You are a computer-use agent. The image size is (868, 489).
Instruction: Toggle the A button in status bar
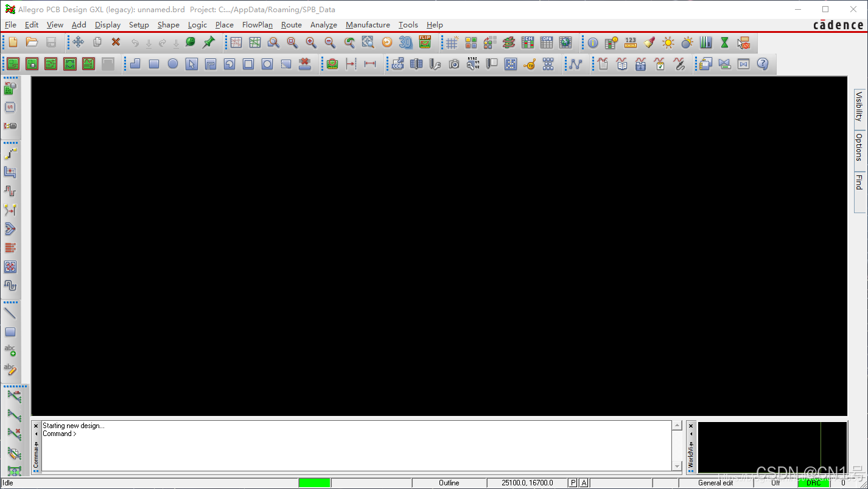(584, 483)
